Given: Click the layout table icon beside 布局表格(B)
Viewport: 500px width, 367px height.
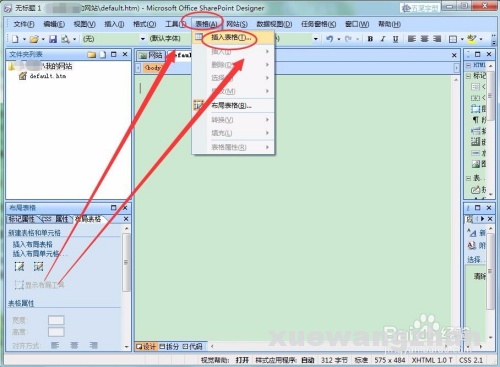Looking at the screenshot, I should [x=198, y=105].
